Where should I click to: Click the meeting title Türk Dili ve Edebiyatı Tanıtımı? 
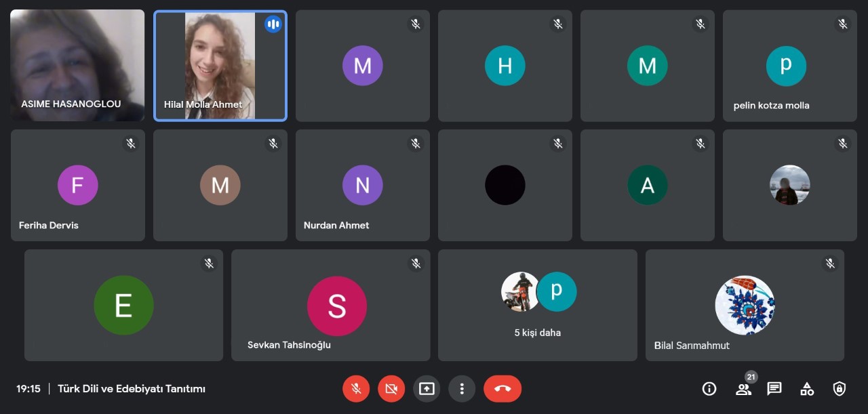[132, 389]
